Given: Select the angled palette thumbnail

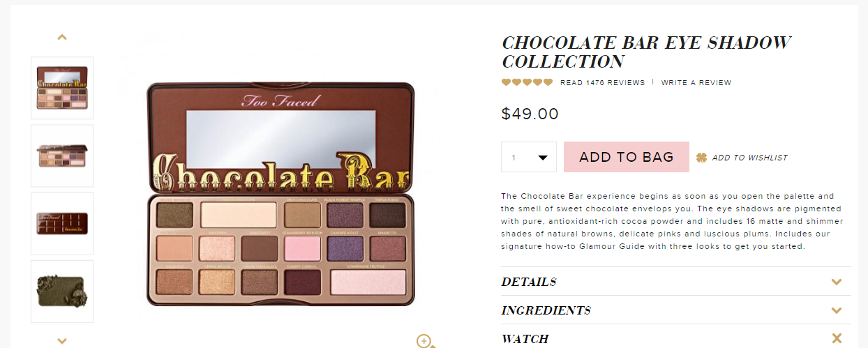Looking at the screenshot, I should pos(62,156).
